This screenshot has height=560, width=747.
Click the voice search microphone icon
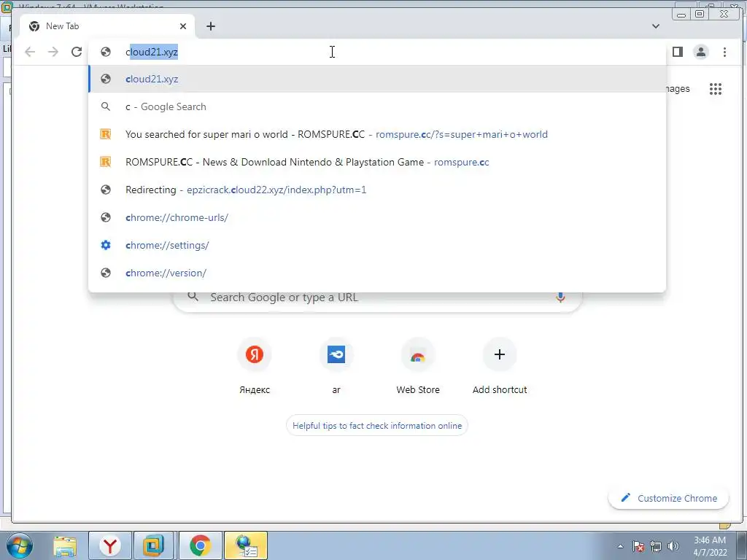click(x=560, y=297)
